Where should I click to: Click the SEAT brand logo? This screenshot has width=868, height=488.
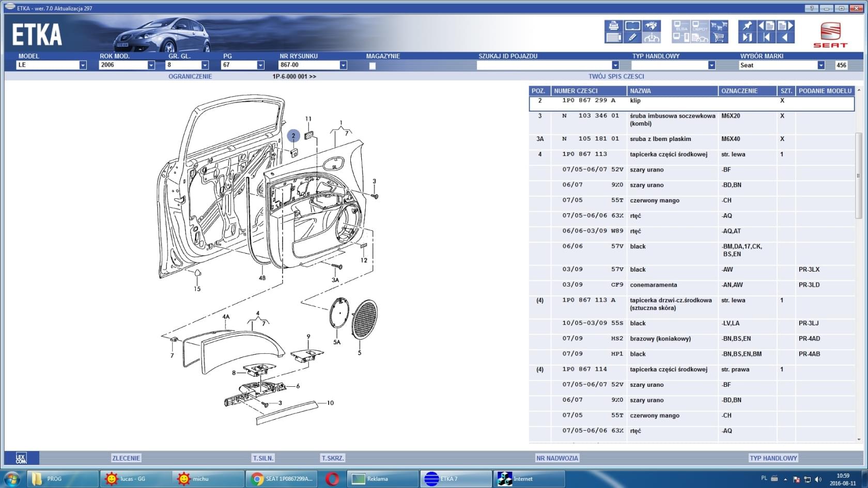click(x=830, y=35)
